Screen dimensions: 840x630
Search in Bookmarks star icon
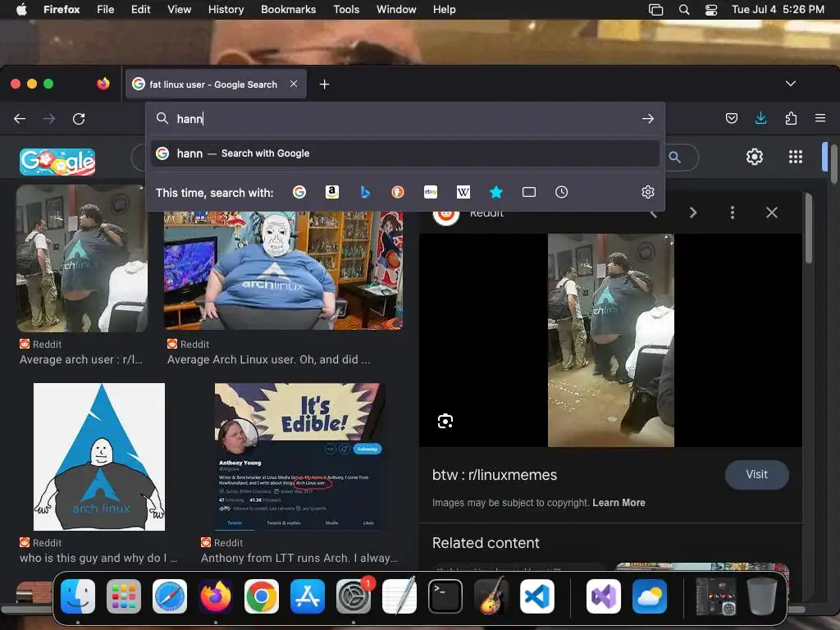click(x=496, y=192)
